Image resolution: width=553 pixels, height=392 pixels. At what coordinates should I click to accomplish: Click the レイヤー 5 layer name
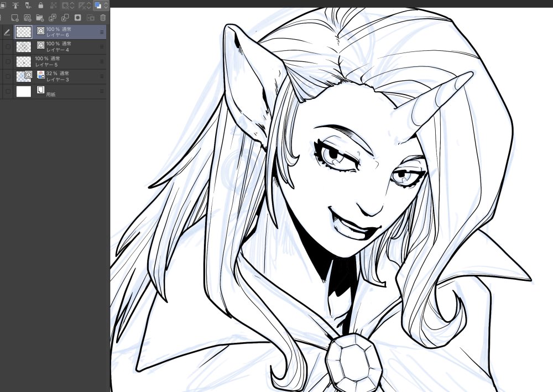click(x=46, y=65)
